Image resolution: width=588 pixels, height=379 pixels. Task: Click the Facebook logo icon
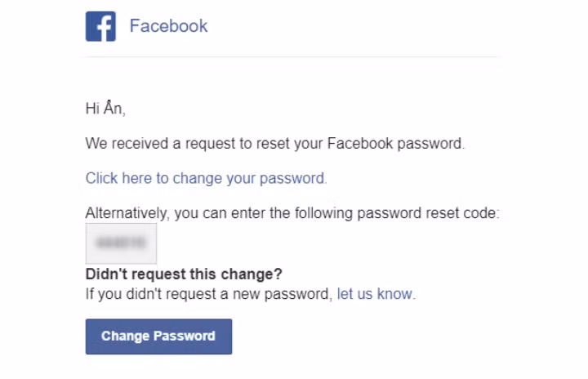click(x=100, y=26)
